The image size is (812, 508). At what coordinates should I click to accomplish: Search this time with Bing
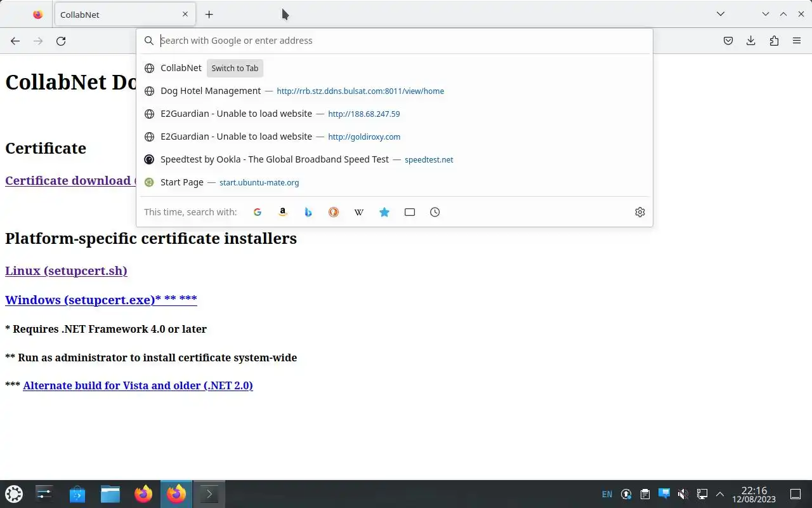tap(308, 212)
